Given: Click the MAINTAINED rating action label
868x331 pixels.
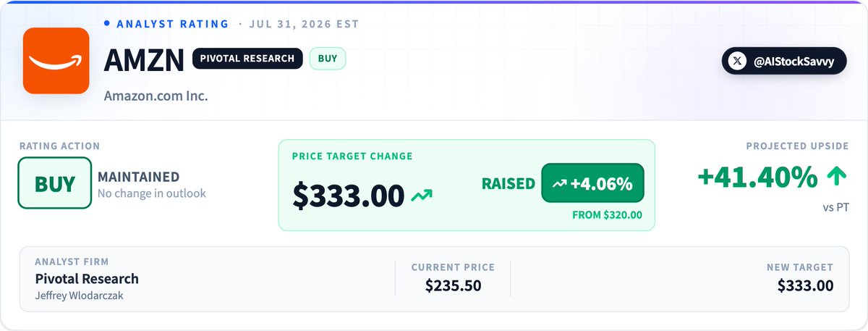Looking at the screenshot, I should (x=138, y=177).
